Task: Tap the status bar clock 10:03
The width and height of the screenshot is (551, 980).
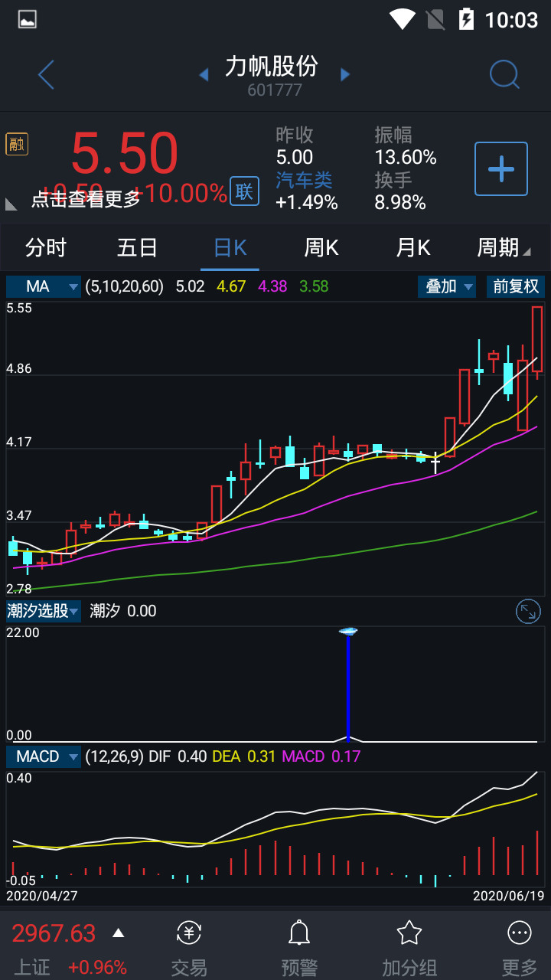Action: pos(512,19)
